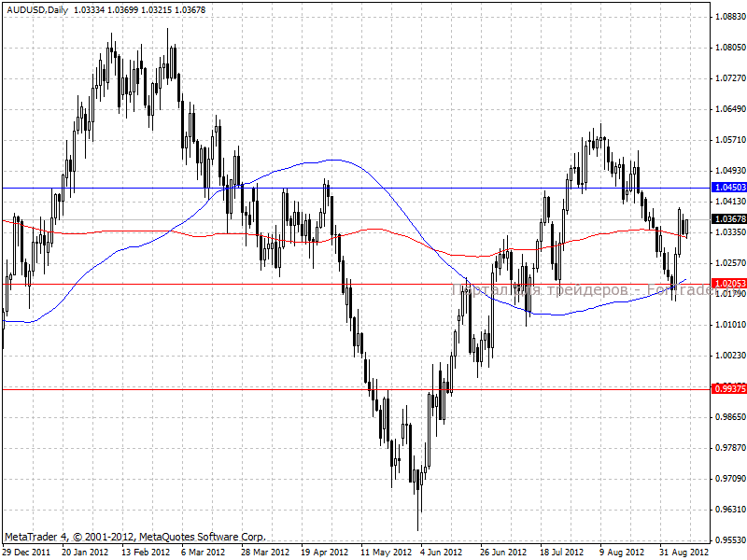Click the 1.08050 price scale value

pyautogui.click(x=731, y=48)
